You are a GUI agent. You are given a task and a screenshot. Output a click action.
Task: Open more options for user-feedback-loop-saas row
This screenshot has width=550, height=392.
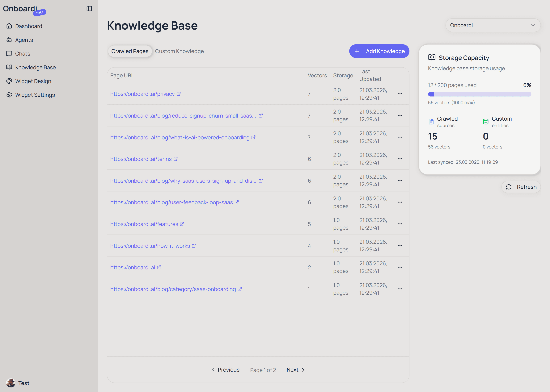(x=400, y=202)
